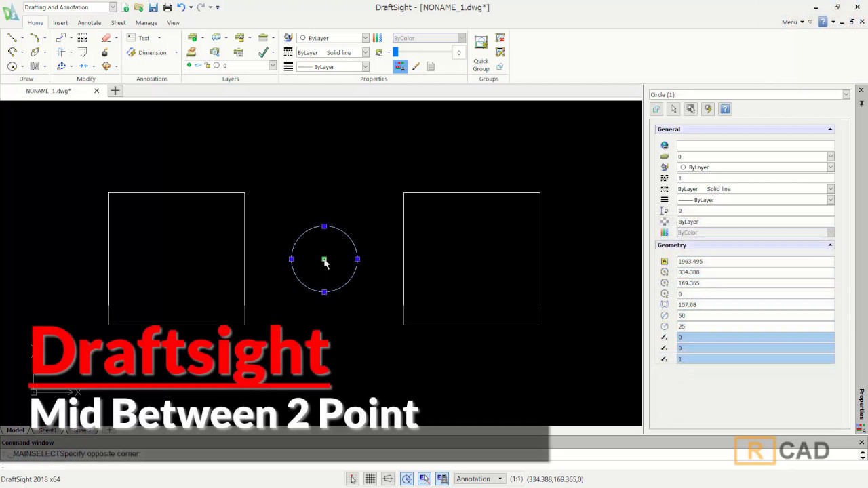Viewport: 868px width, 488px height.
Task: Click the area field showing 1963.495
Action: tap(755, 262)
